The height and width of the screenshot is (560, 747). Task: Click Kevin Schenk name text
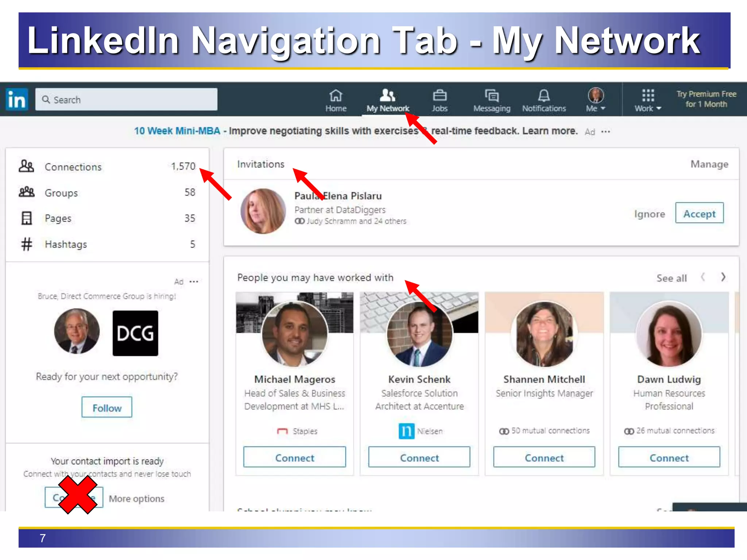click(x=419, y=379)
